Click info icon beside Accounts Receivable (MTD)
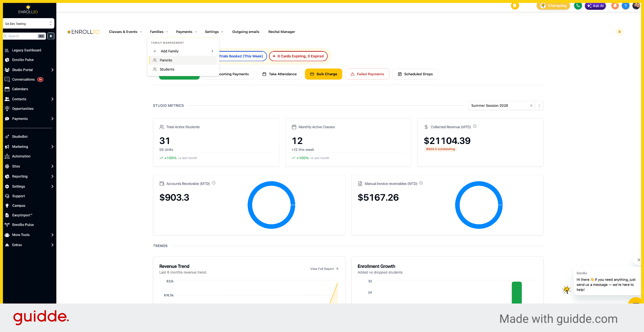Image resolution: width=644 pixels, height=332 pixels. tap(214, 183)
